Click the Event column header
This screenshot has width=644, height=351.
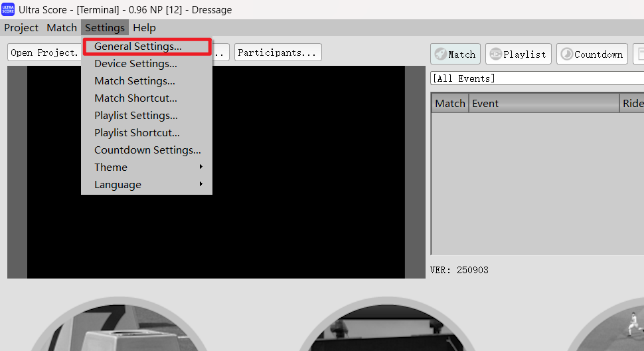pyautogui.click(x=544, y=103)
